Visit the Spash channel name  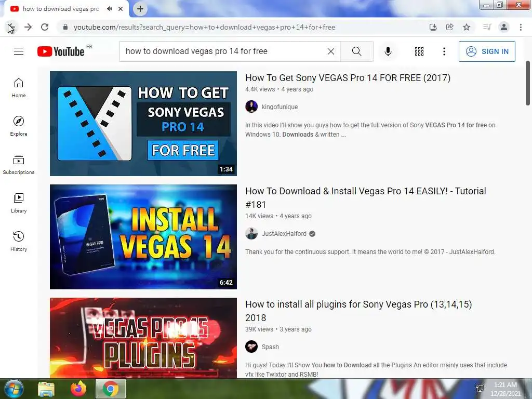click(270, 347)
